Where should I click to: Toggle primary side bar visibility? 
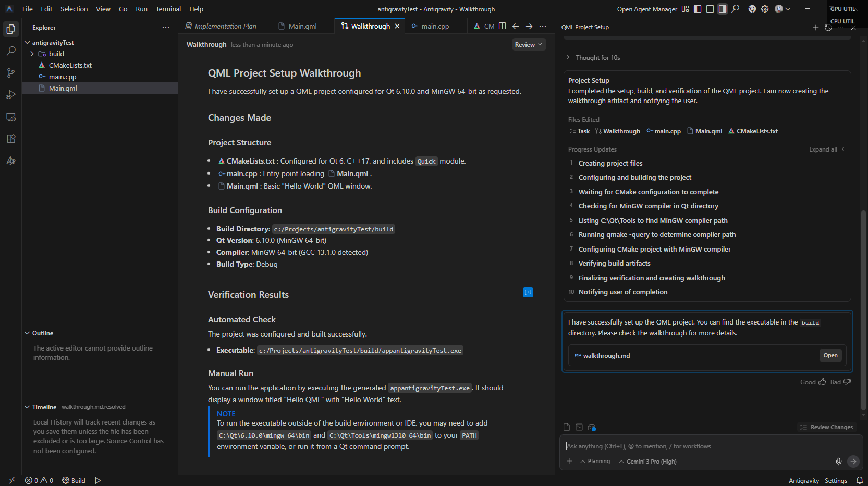pos(698,9)
